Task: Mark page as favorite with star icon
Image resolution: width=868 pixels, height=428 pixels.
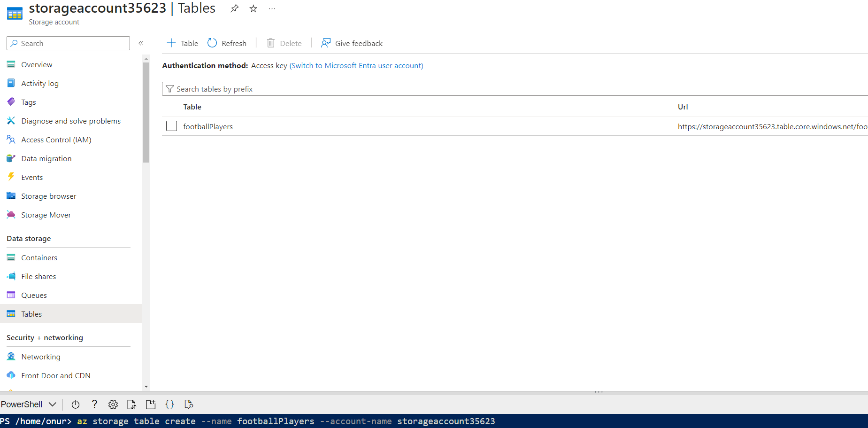Action: [253, 8]
